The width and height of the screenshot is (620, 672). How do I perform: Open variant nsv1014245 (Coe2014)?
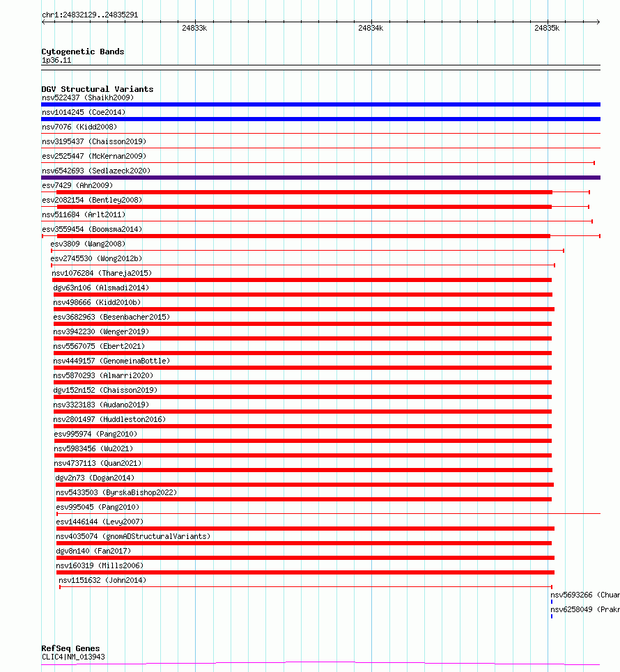84,112
